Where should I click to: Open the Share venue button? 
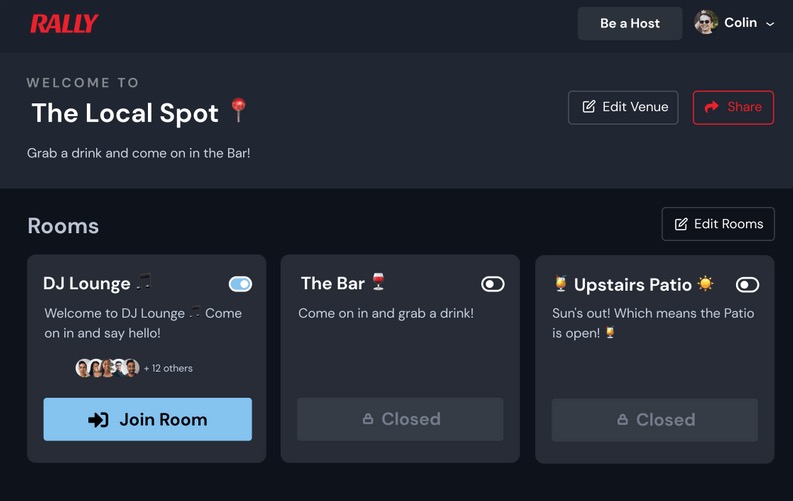point(733,107)
